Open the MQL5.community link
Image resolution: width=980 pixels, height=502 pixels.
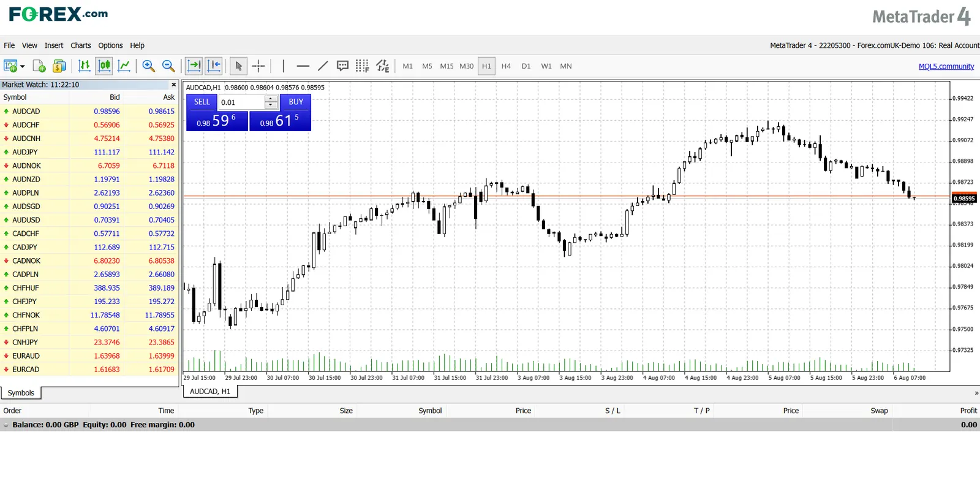(946, 66)
